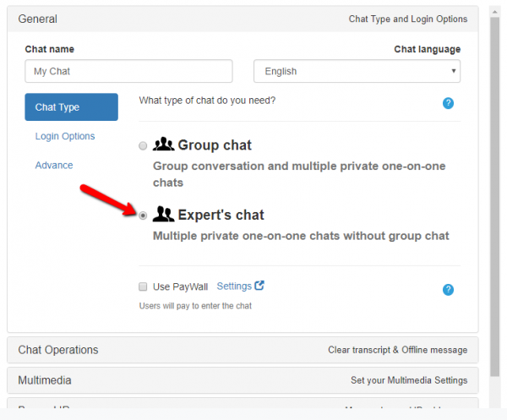This screenshot has height=420, width=507.
Task: Click the help icon beside chat type question
Action: click(x=449, y=103)
